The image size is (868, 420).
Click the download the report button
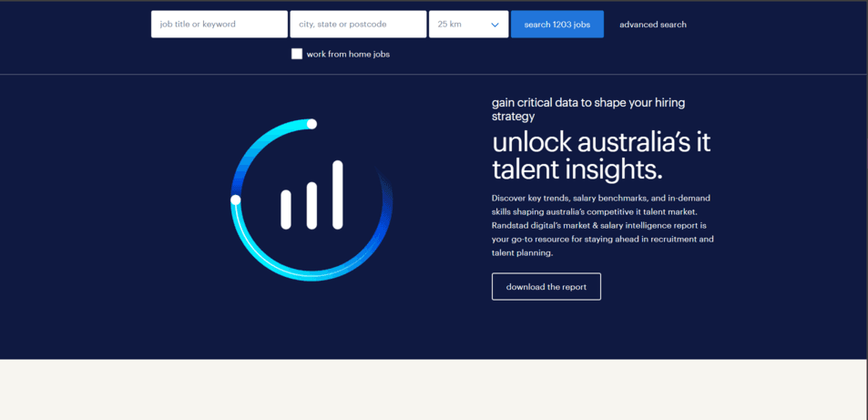coord(546,286)
